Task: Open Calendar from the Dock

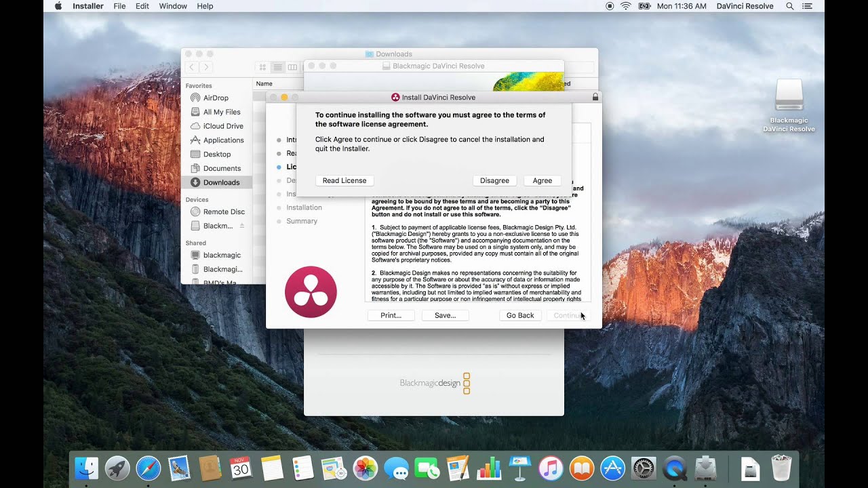Action: [x=241, y=468]
